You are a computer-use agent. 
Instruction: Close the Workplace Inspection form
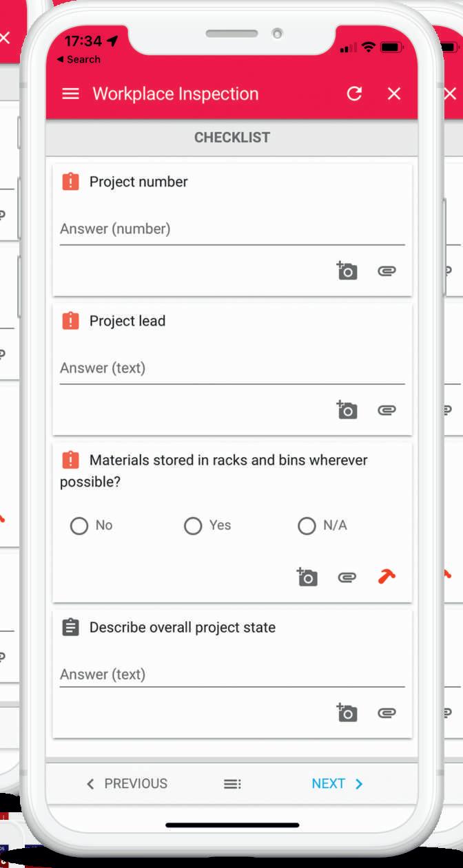(394, 94)
